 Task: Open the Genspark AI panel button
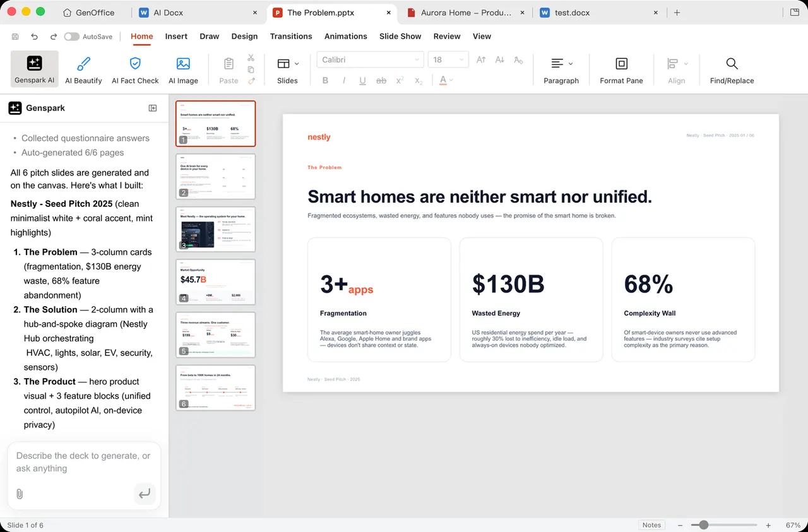click(x=35, y=69)
